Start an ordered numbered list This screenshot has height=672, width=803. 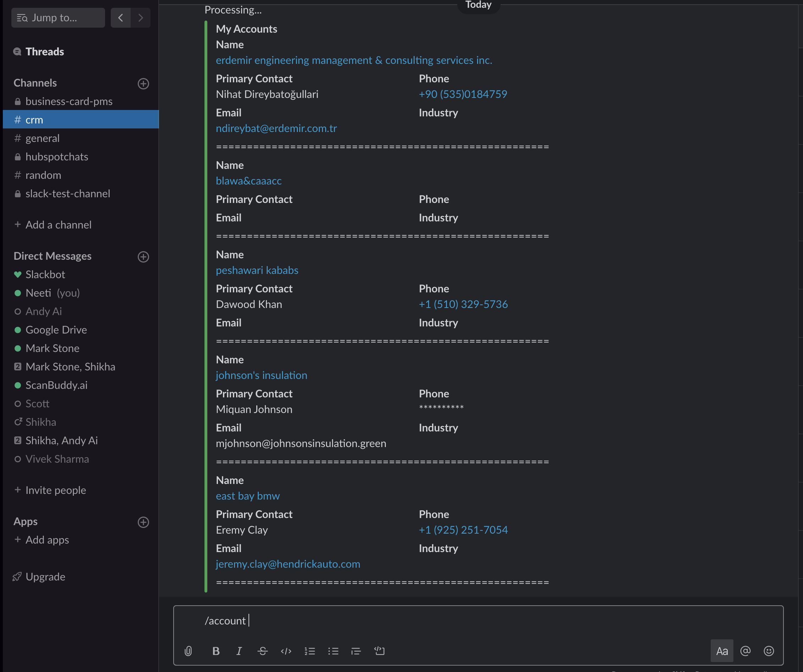click(x=309, y=651)
